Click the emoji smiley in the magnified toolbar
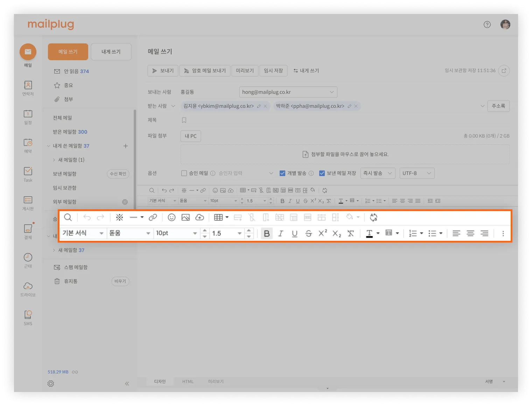 [171, 217]
